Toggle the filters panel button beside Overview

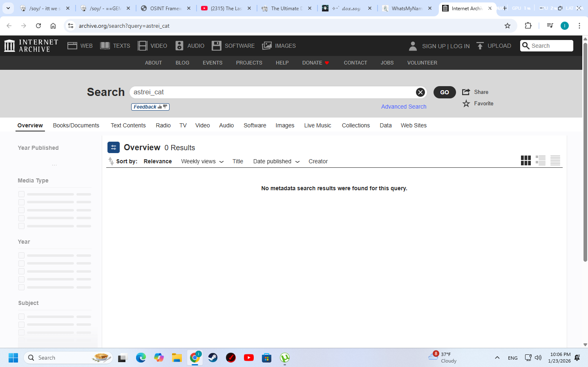114,147
